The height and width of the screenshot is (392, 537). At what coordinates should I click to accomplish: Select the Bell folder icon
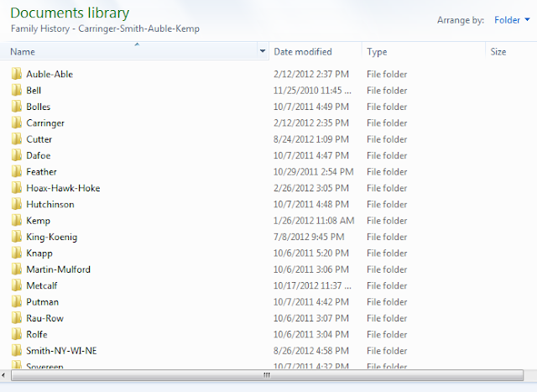(x=16, y=90)
